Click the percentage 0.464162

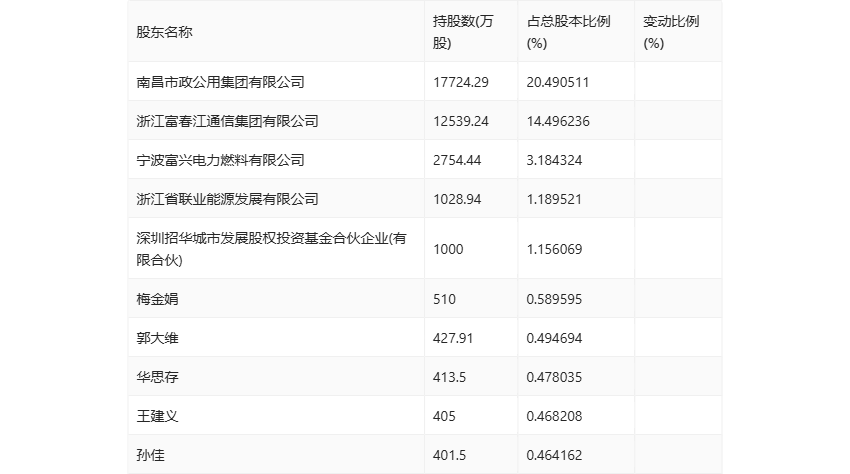(555, 455)
